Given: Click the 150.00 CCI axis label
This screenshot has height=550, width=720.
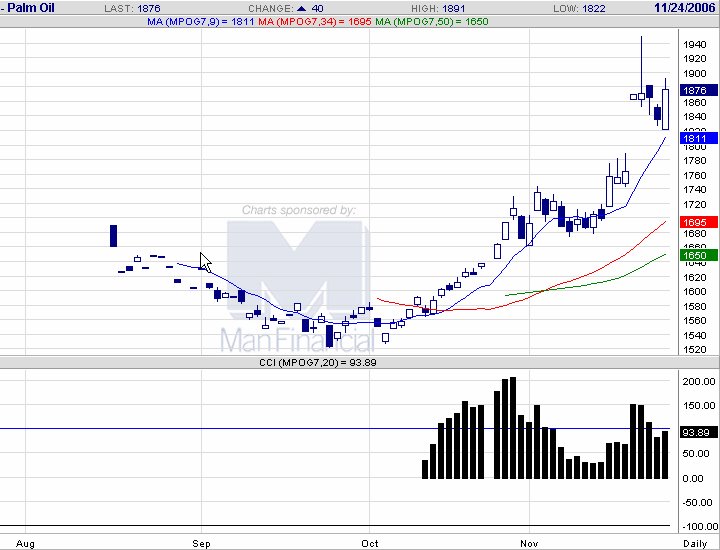Looking at the screenshot, I should (x=699, y=405).
